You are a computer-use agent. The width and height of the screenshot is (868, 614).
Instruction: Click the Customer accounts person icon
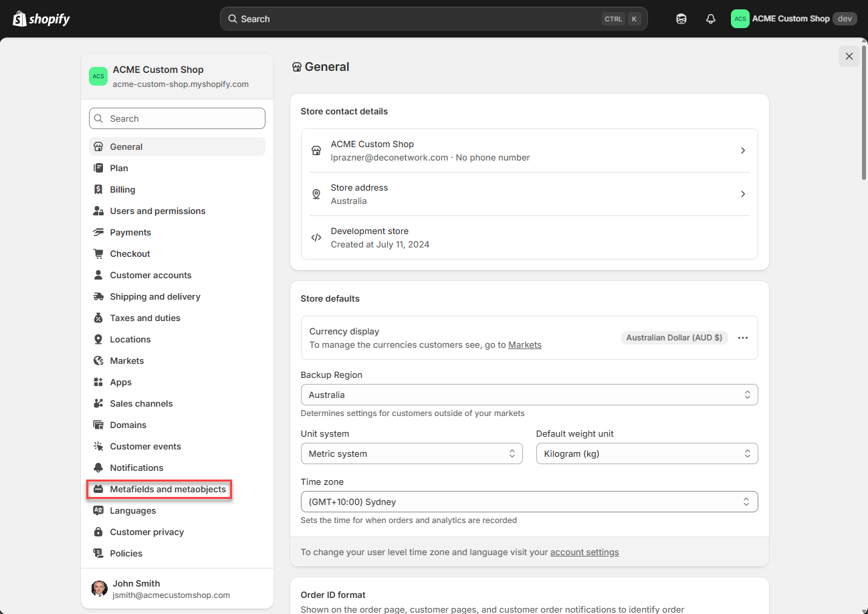(x=98, y=275)
